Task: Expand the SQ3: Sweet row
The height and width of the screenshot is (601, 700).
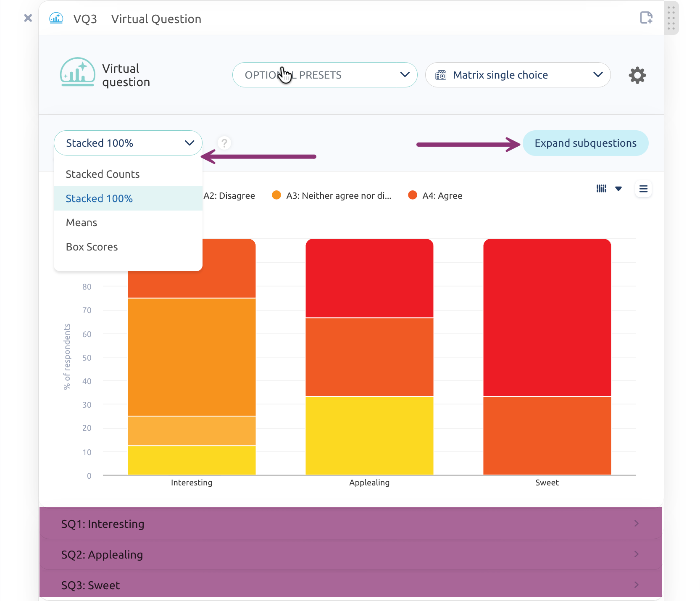Action: pyautogui.click(x=351, y=584)
